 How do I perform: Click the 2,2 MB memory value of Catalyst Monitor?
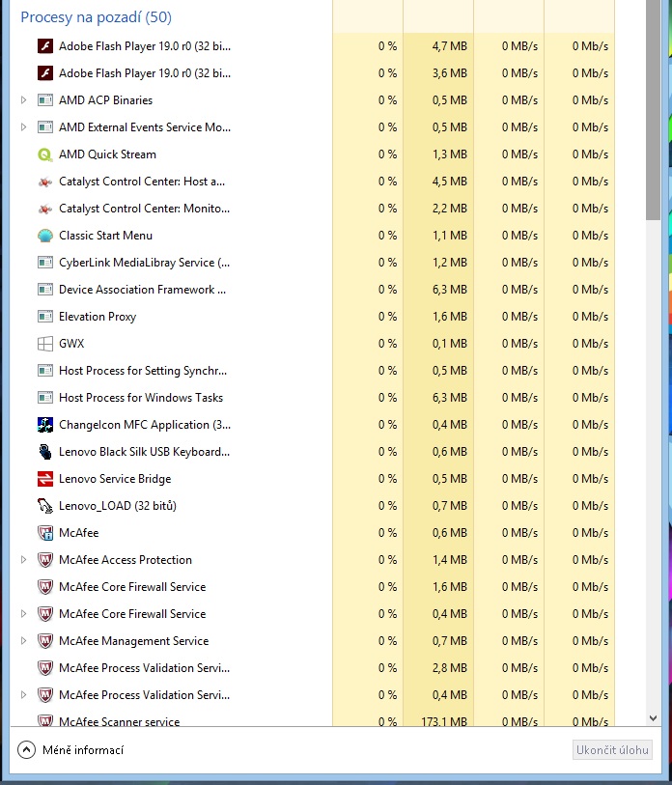(450, 209)
